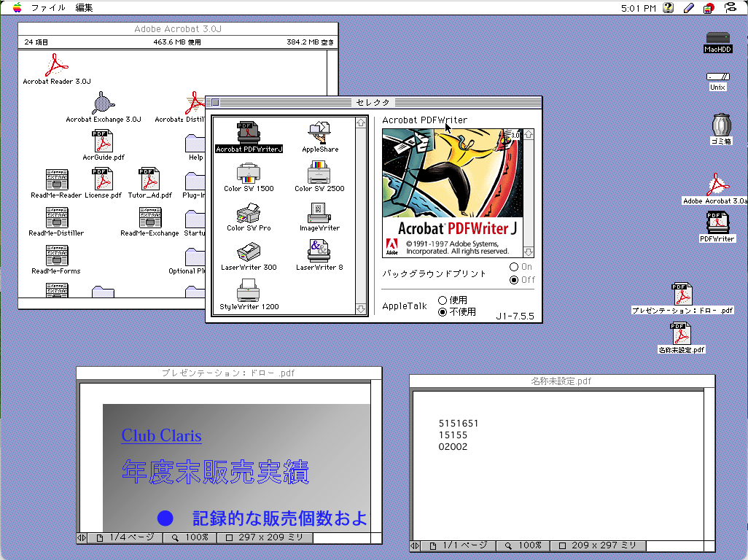Open the 1/1 ページ page popup

pos(459,545)
